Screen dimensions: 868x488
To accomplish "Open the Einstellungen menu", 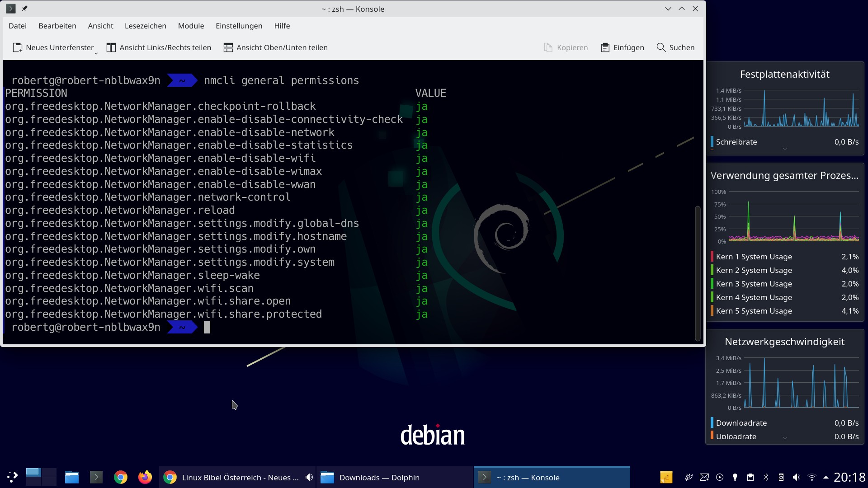I will (x=239, y=26).
